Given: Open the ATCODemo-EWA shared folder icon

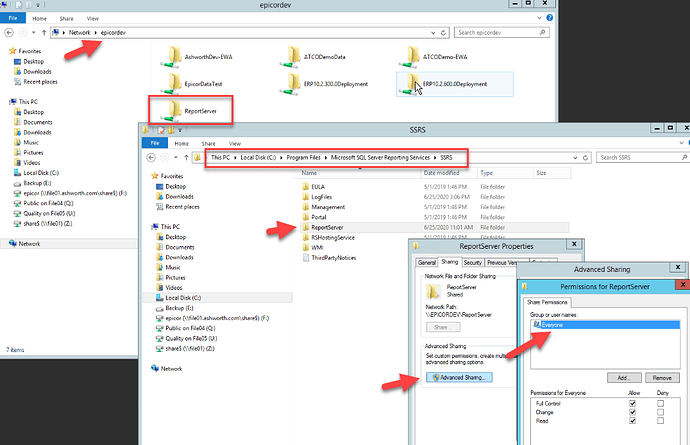Looking at the screenshot, I should tap(411, 57).
